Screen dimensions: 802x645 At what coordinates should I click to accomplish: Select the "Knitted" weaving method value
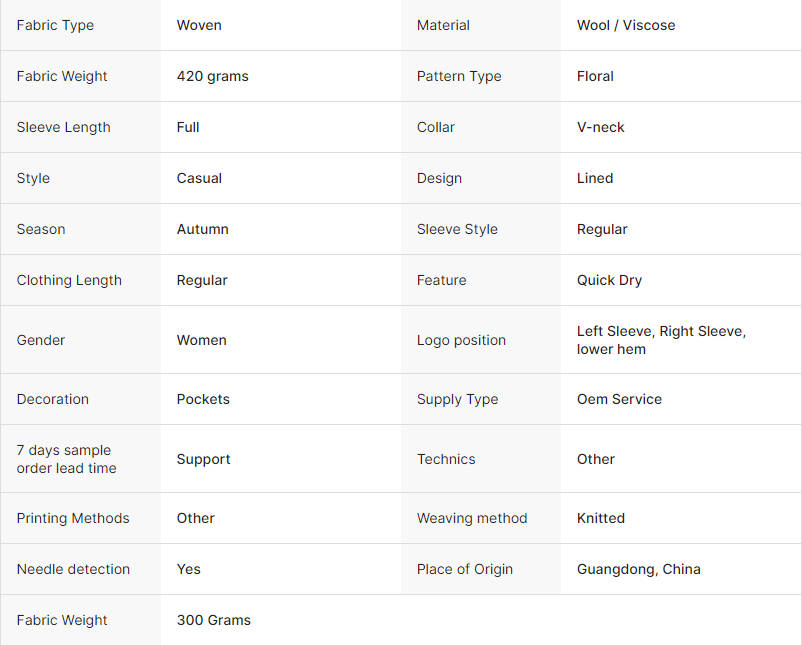(x=600, y=518)
